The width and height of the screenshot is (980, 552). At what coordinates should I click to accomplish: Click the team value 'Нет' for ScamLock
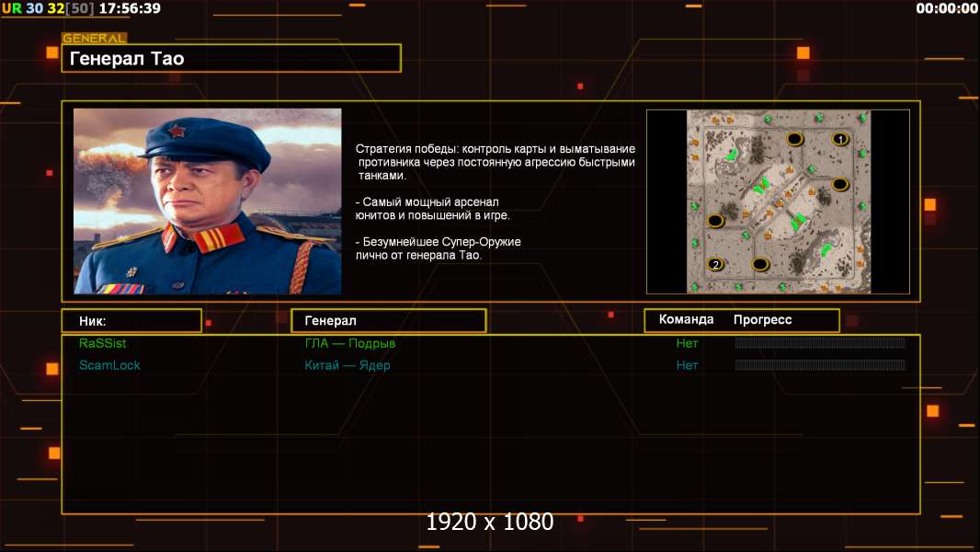[x=687, y=365]
